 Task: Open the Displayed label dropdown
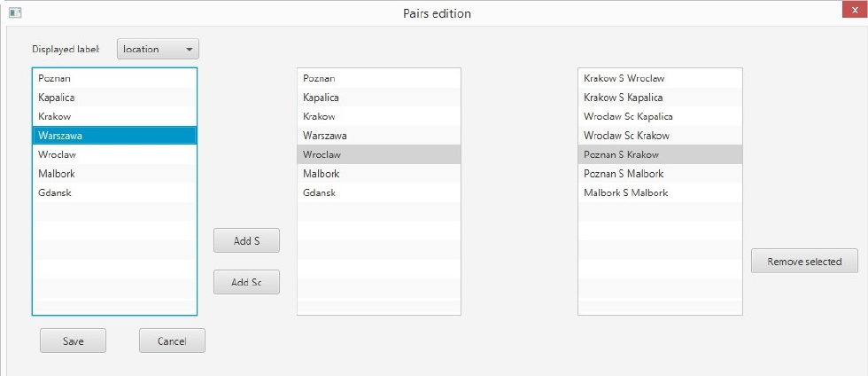tap(158, 49)
